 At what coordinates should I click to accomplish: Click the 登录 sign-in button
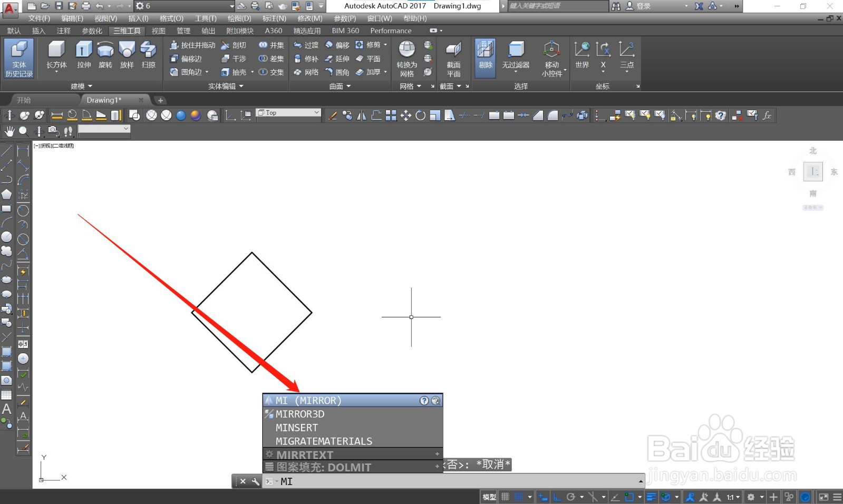point(638,6)
